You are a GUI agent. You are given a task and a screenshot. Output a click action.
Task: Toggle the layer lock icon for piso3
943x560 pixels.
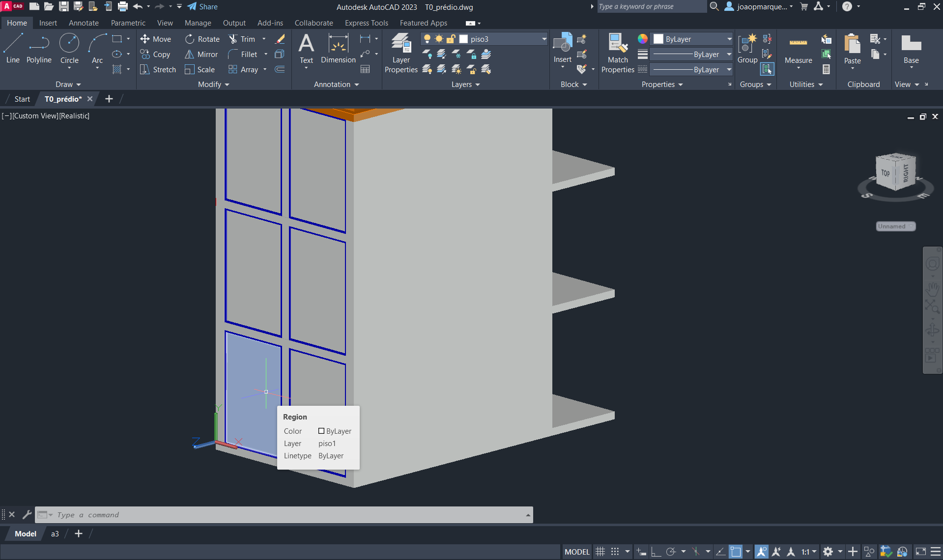point(451,39)
